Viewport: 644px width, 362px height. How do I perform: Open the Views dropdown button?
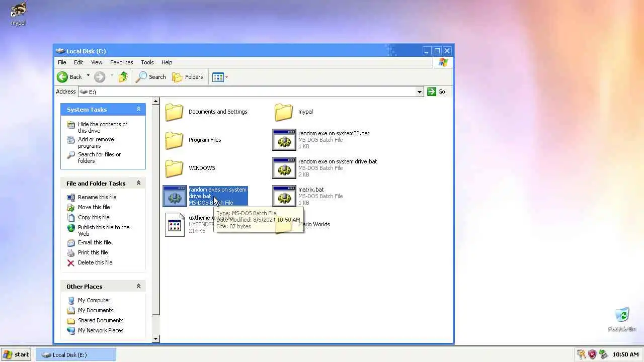220,77
